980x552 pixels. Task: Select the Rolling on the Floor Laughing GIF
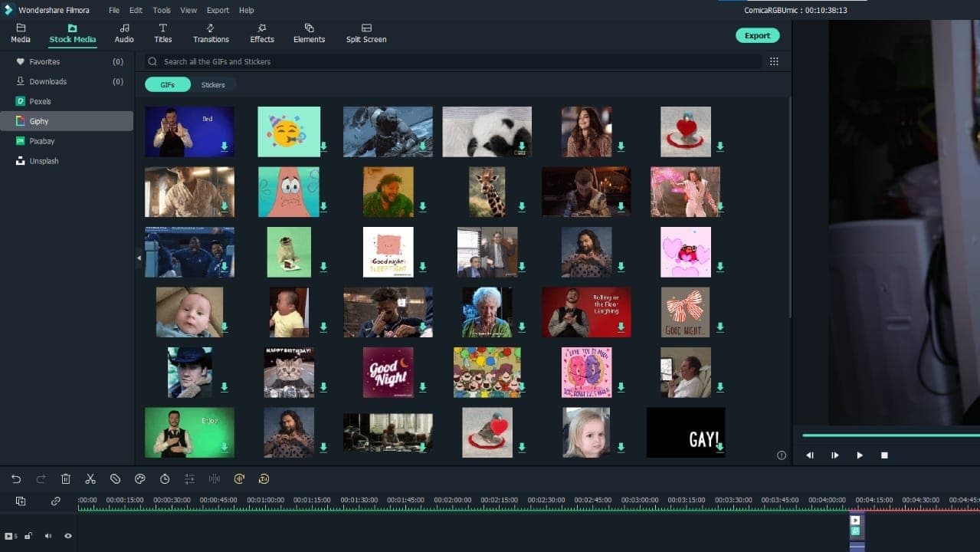coord(586,312)
